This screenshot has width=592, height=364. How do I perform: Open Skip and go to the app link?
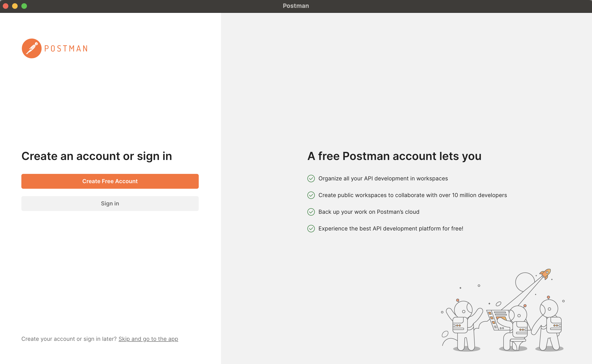click(x=148, y=339)
